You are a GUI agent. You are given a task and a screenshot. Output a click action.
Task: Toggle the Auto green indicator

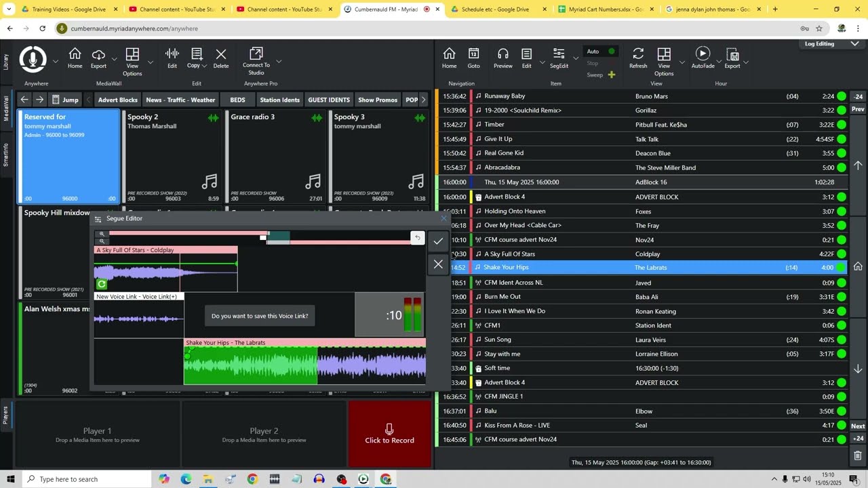612,52
